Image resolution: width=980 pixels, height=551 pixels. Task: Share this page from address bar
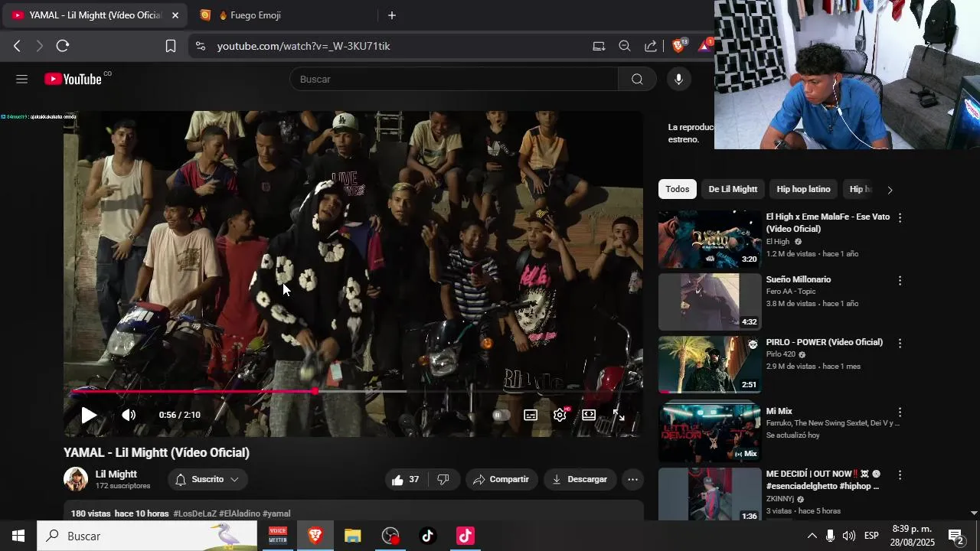(651, 46)
